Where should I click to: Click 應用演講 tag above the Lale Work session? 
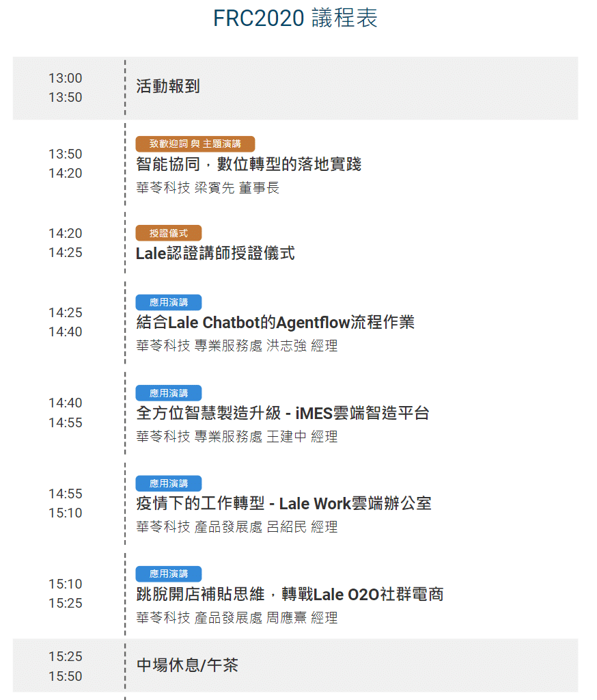169,483
